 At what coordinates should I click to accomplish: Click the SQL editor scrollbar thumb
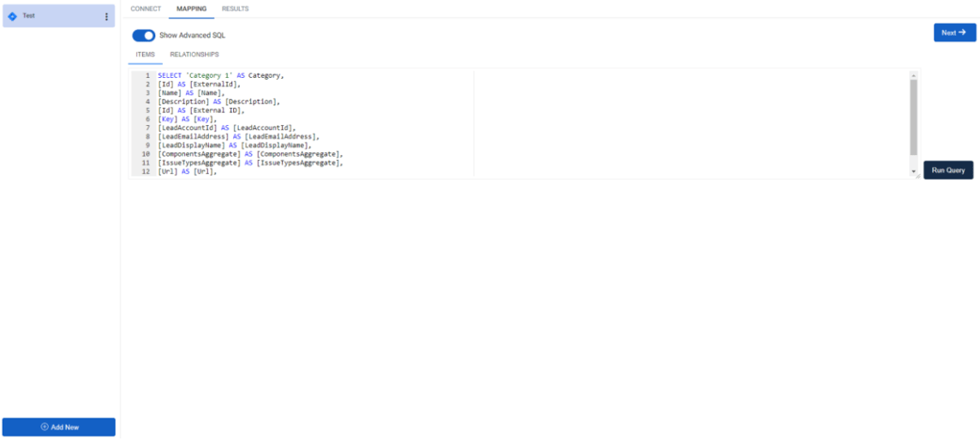coord(913,116)
